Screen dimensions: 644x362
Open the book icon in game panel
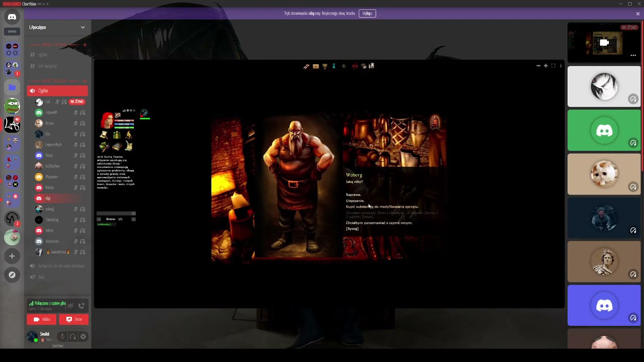point(117,146)
